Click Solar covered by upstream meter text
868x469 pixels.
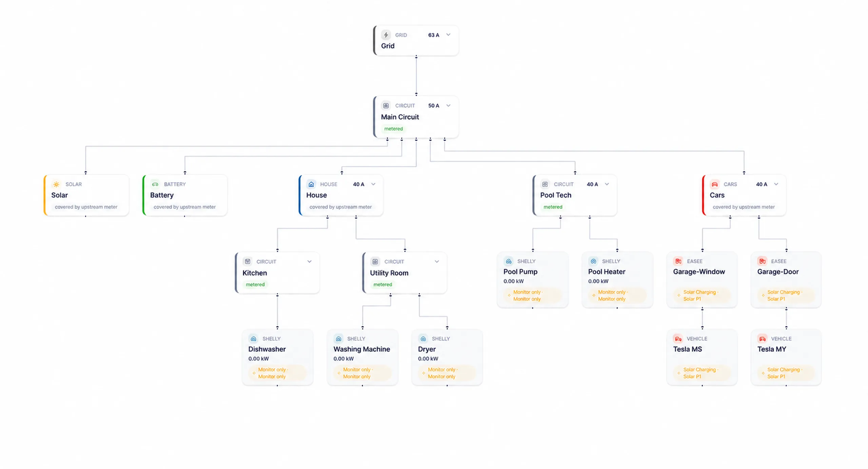coord(86,207)
